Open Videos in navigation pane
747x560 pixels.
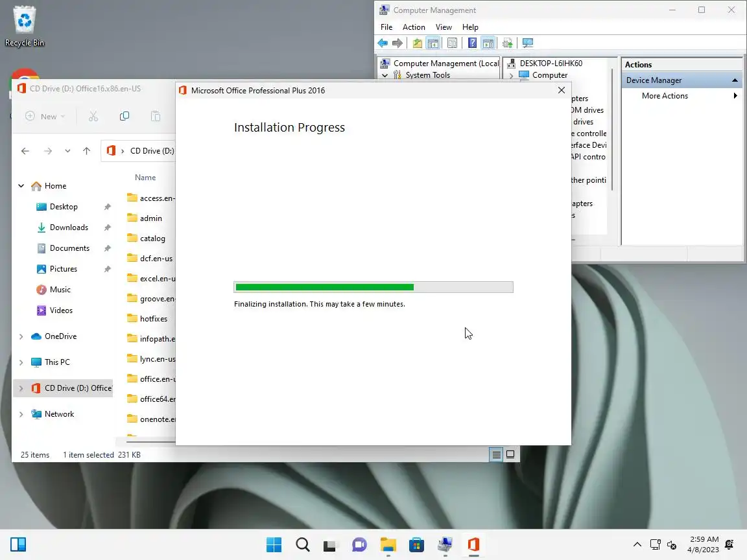(60, 310)
